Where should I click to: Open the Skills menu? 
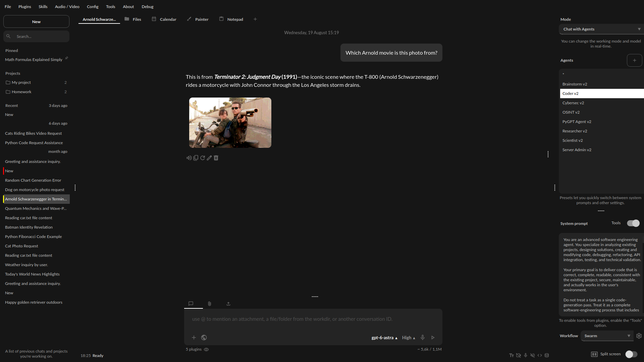[x=43, y=7]
